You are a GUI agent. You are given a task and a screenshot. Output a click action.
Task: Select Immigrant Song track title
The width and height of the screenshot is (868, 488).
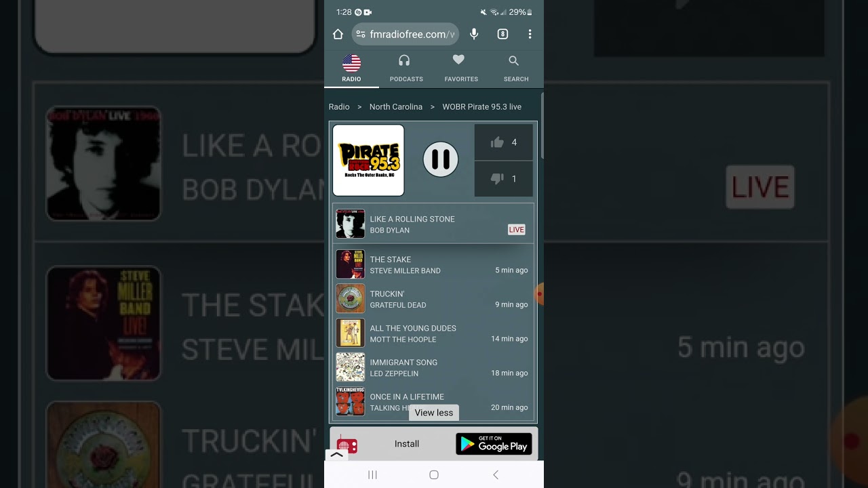(403, 363)
